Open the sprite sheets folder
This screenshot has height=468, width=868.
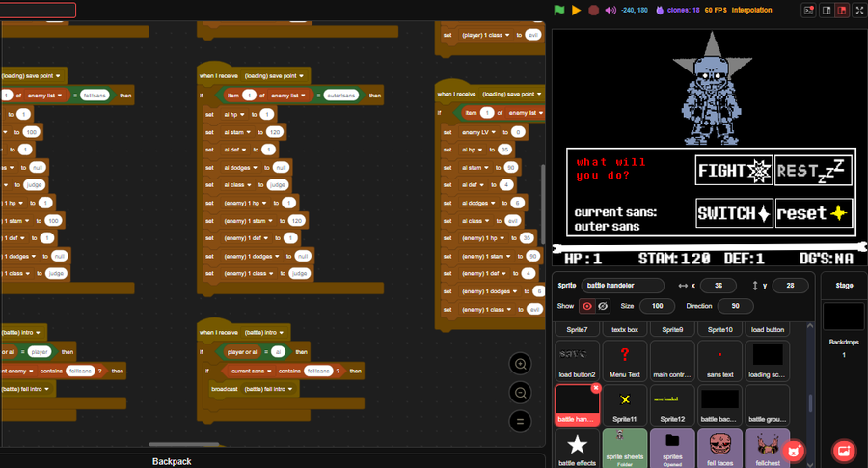click(624, 449)
